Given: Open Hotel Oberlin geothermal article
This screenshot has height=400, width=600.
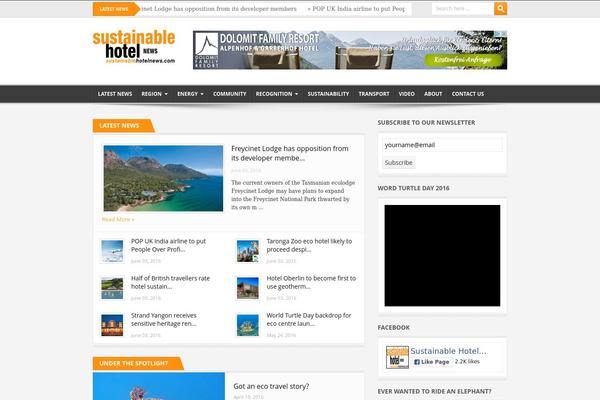Looking at the screenshot, I should pyautogui.click(x=311, y=282).
